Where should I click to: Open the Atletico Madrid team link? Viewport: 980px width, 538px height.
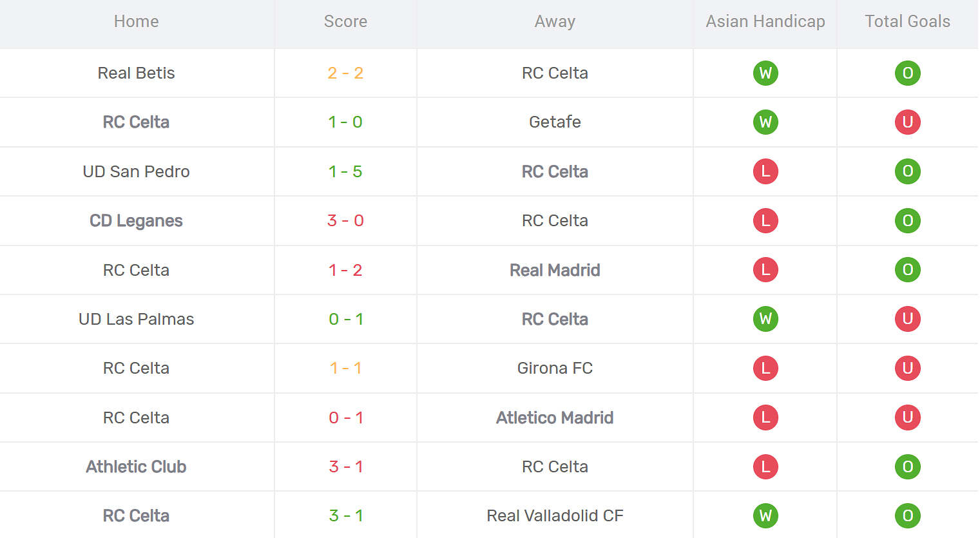(555, 418)
